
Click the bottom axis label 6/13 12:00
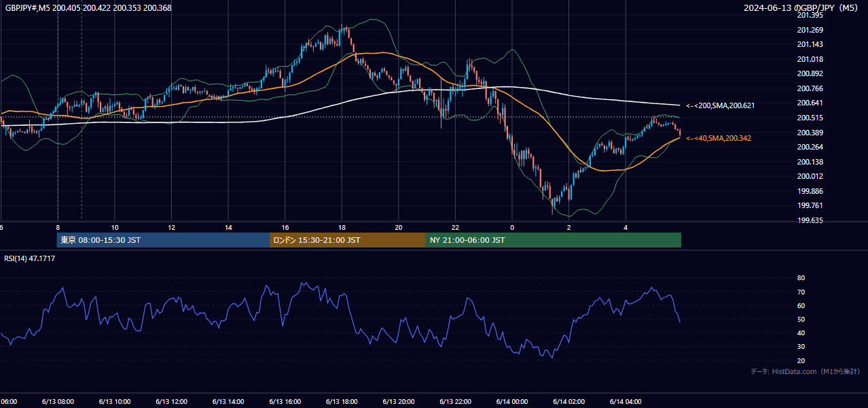click(x=171, y=402)
